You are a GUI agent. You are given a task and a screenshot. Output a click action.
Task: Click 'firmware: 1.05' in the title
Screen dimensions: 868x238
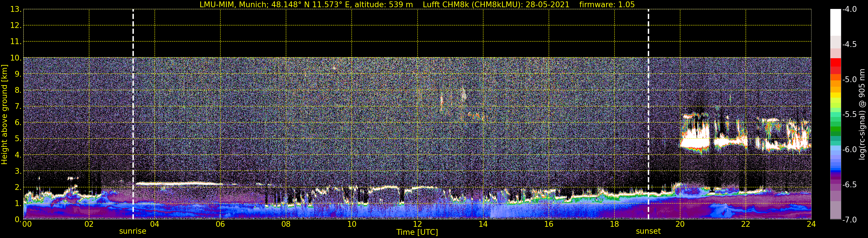tap(607, 5)
